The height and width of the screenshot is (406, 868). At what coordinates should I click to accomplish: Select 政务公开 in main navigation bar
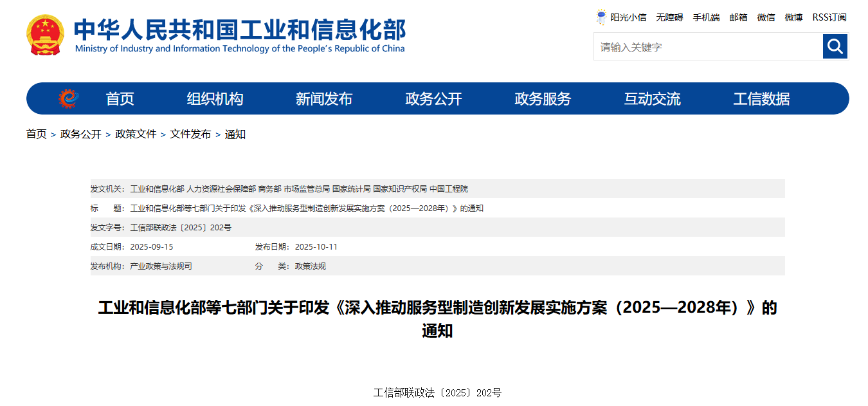pos(433,99)
